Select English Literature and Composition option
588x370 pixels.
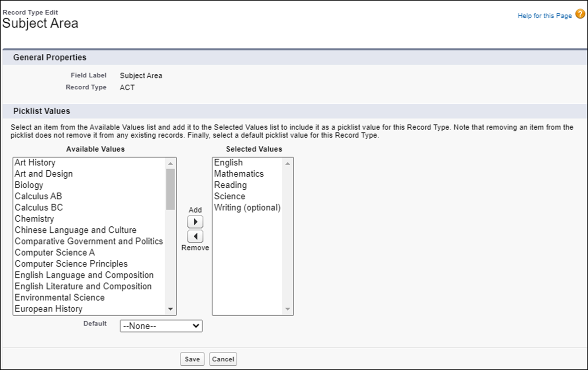coord(90,287)
